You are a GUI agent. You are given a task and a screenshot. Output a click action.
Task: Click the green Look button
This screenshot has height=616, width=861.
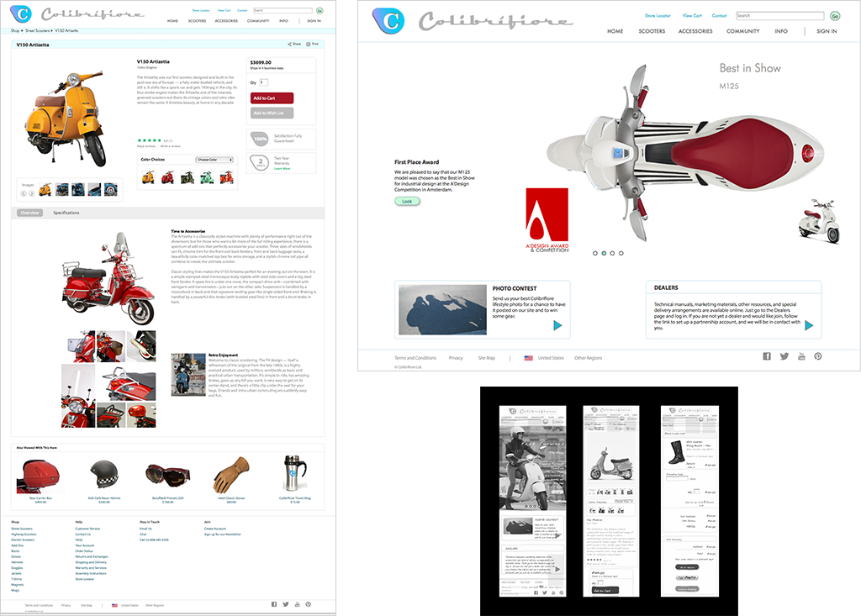(x=407, y=202)
